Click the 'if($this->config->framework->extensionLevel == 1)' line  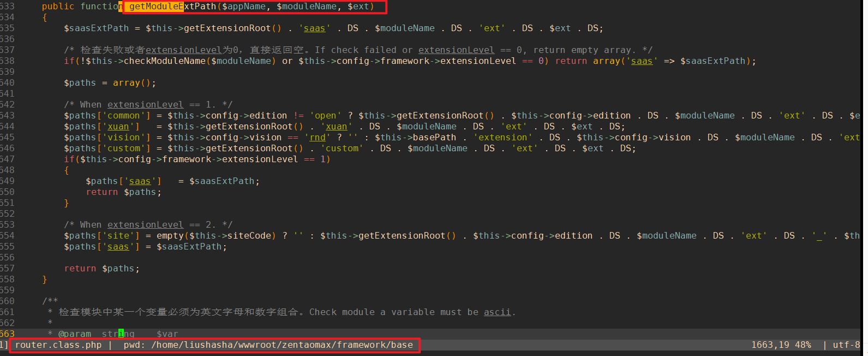[x=197, y=159]
